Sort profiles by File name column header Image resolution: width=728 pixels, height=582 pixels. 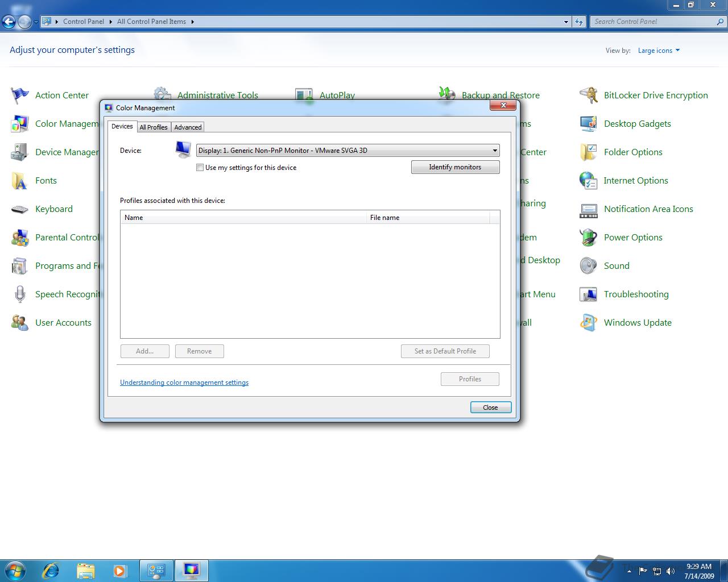click(428, 218)
